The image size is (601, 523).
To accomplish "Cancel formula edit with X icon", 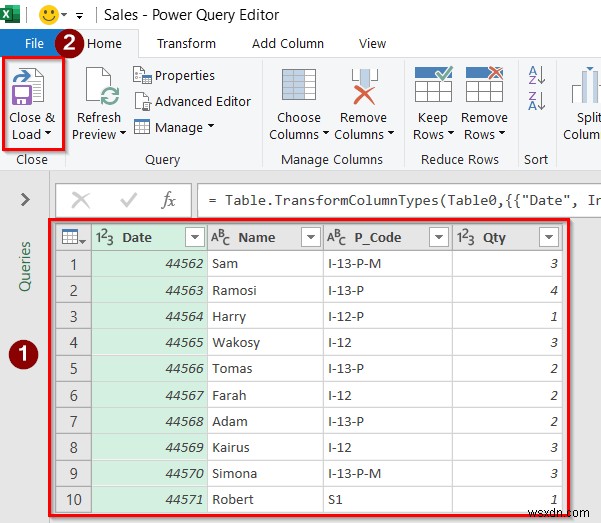I will (x=81, y=200).
